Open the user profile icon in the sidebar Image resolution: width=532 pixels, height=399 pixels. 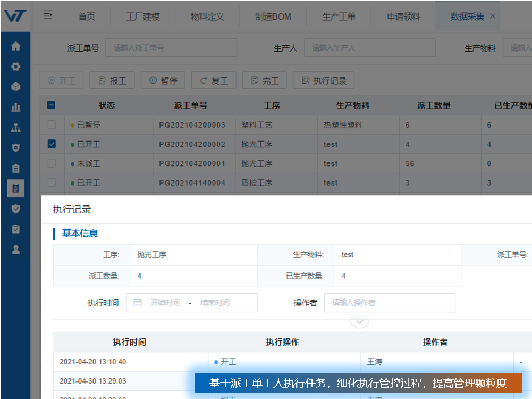pyautogui.click(x=15, y=249)
